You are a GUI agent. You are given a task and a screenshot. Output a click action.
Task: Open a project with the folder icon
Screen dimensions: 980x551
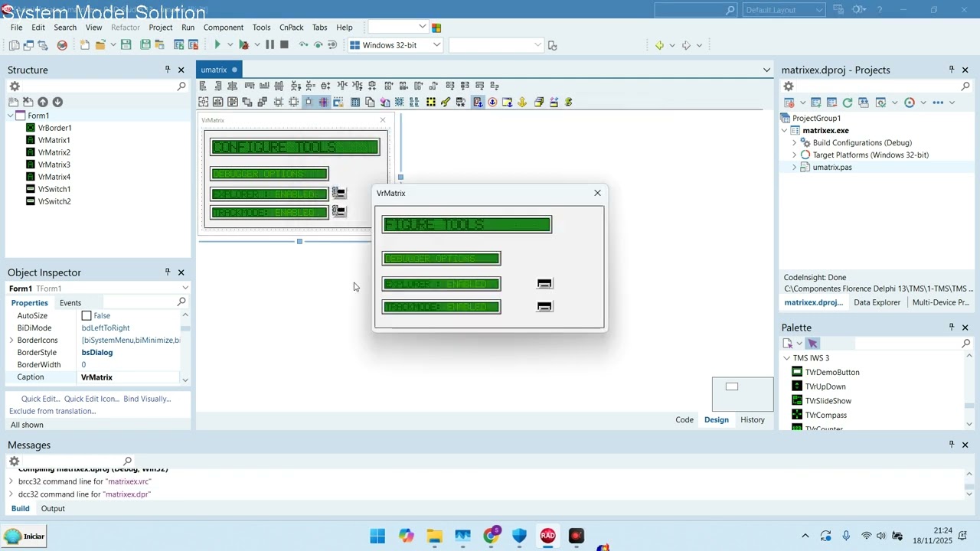click(x=100, y=45)
